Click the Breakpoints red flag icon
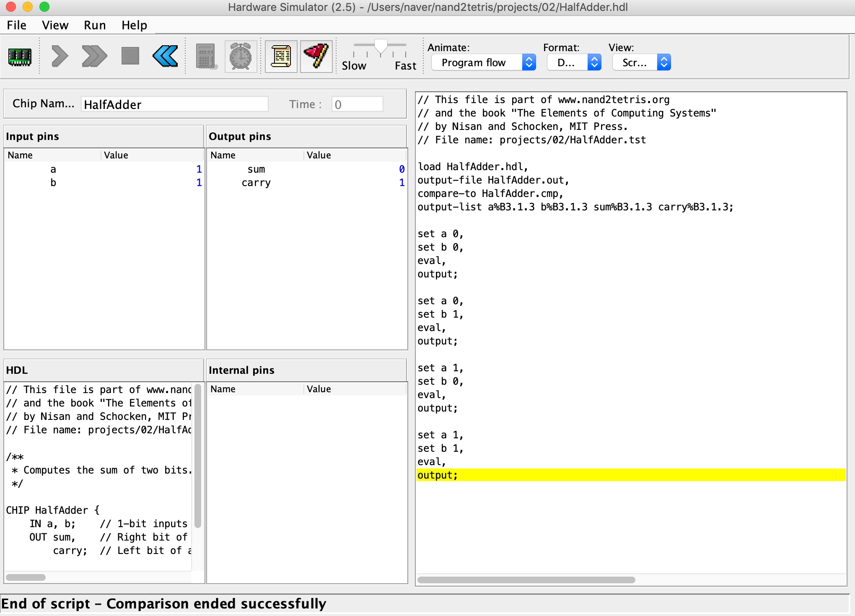855x616 pixels. point(316,56)
